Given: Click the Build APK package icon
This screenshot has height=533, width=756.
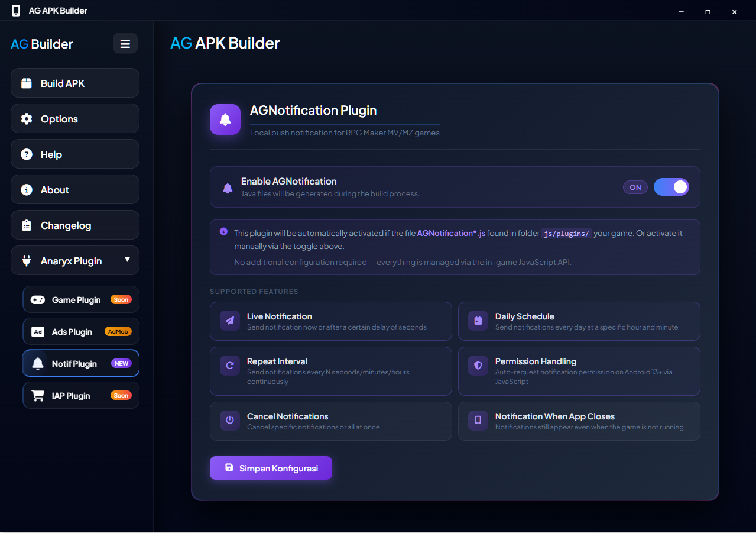Looking at the screenshot, I should pyautogui.click(x=27, y=83).
